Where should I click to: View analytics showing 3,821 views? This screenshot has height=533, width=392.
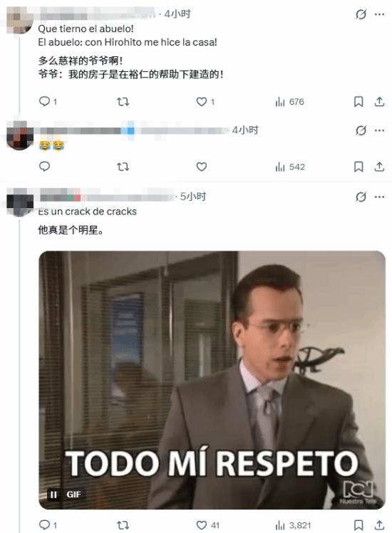point(293,525)
